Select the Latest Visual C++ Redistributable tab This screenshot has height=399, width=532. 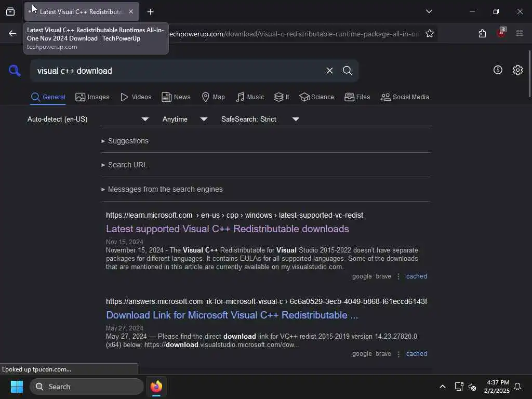point(82,12)
